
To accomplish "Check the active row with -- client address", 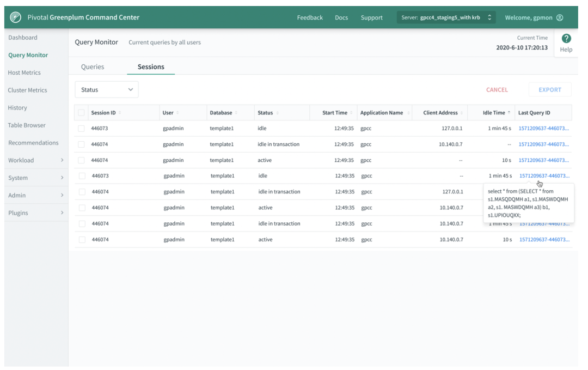I will click(x=81, y=160).
